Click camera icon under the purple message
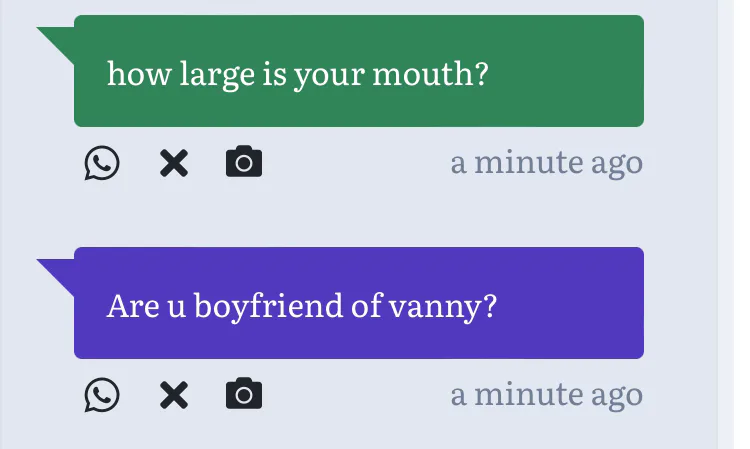750x449 pixels. point(244,394)
